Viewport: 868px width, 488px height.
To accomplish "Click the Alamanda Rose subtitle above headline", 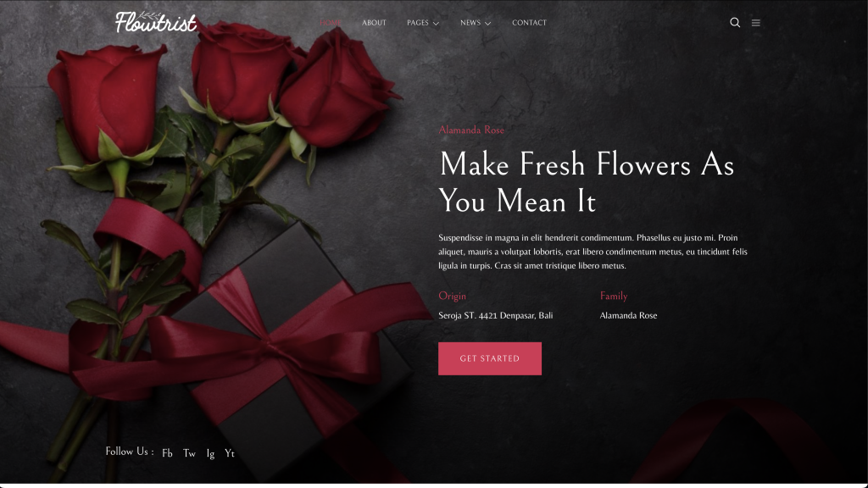I will [471, 130].
